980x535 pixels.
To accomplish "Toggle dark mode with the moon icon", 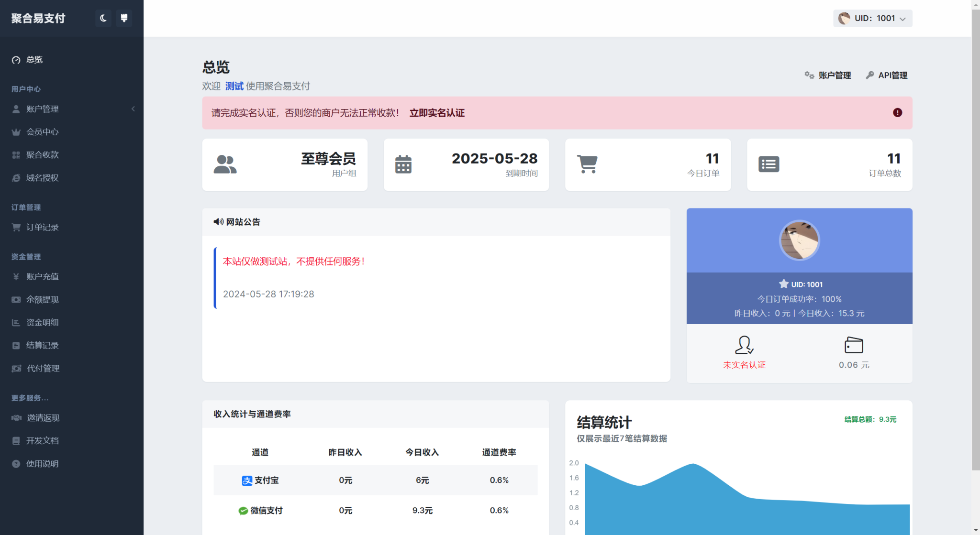I will (103, 18).
